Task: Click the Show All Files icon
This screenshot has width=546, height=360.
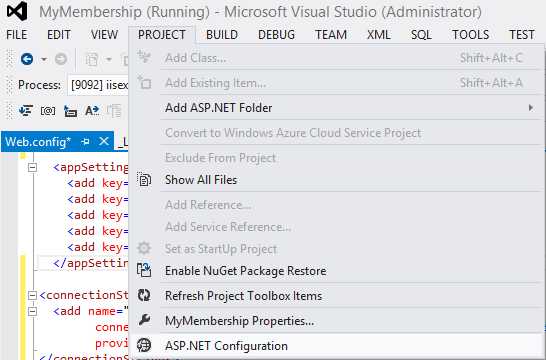Action: click(x=144, y=180)
